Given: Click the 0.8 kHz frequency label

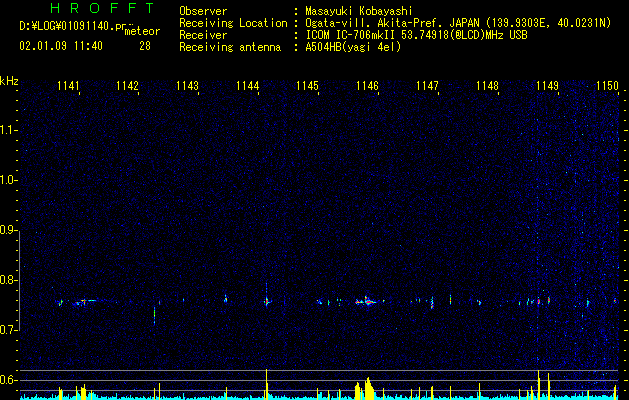Looking at the screenshot, I should (x=8, y=280).
